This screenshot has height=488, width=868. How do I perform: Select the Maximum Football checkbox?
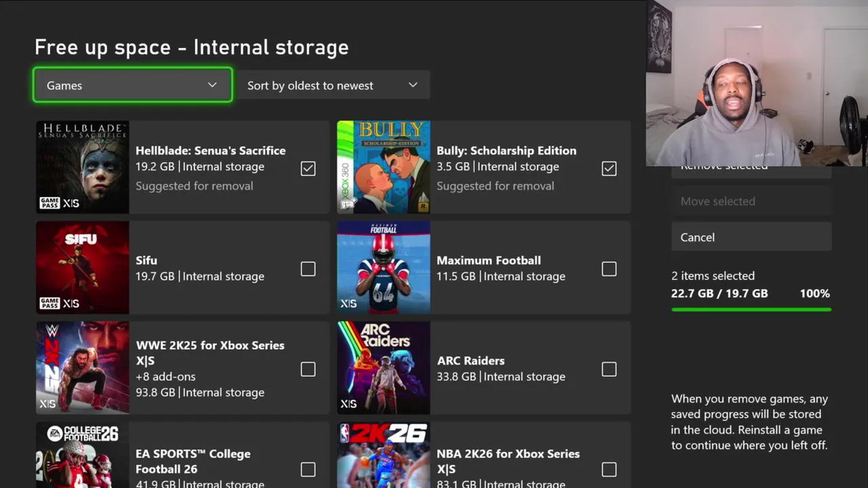point(609,269)
